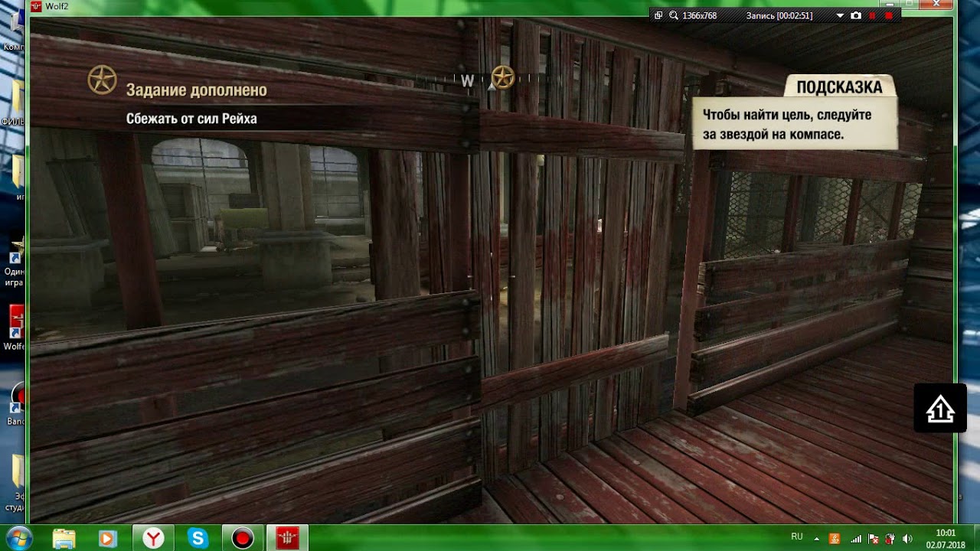Click the hint text about following the compass star

pyautogui.click(x=787, y=125)
